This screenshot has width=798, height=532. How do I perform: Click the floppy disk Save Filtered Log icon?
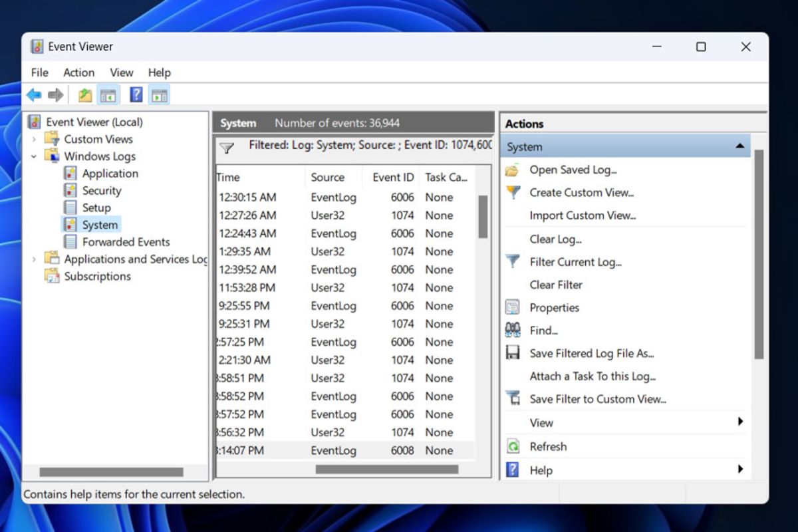click(x=513, y=353)
